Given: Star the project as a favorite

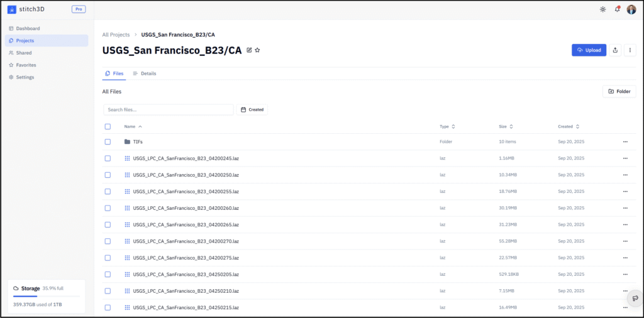Looking at the screenshot, I should click(257, 50).
